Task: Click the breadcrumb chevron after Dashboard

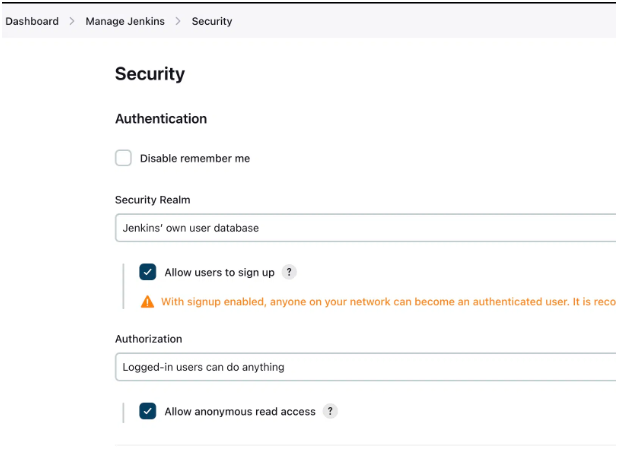Action: 72,21
